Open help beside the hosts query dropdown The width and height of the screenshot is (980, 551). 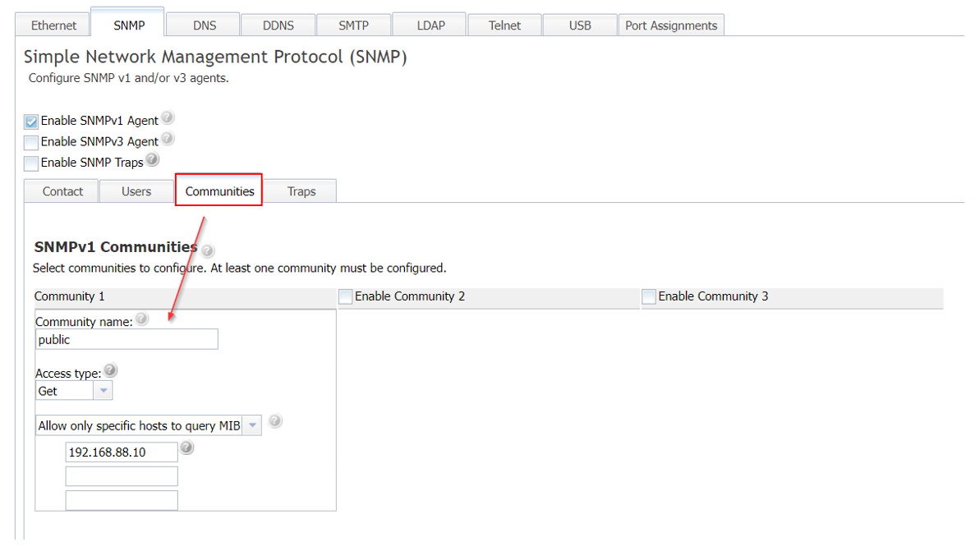coord(275,420)
